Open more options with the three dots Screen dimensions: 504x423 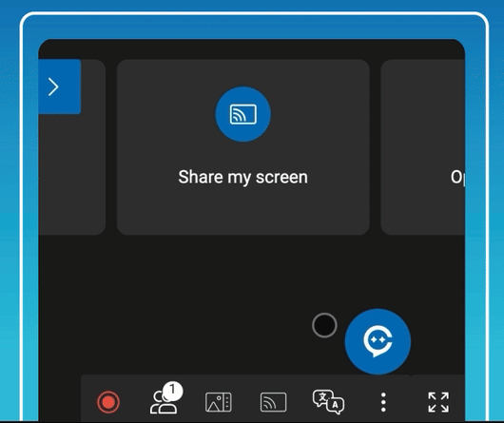tap(383, 402)
